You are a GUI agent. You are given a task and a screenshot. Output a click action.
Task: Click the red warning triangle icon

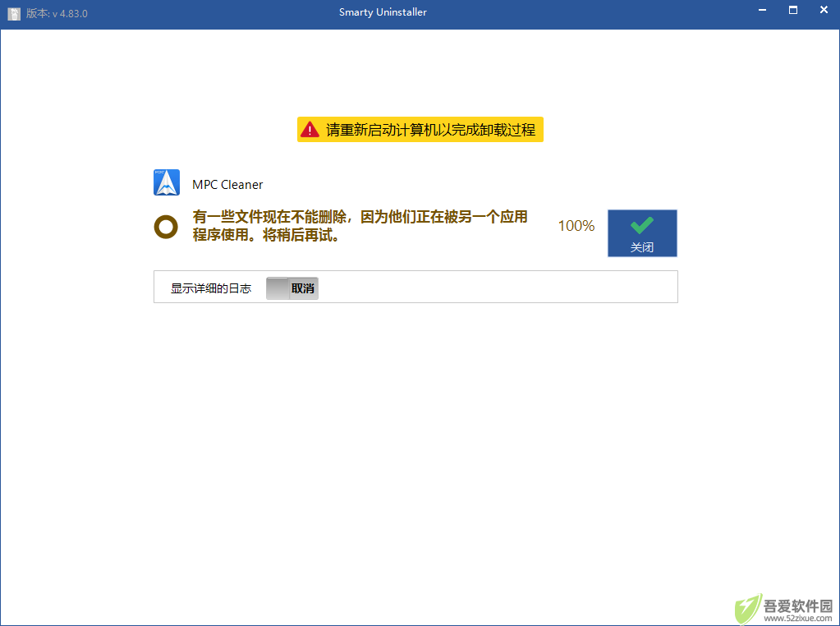click(310, 130)
